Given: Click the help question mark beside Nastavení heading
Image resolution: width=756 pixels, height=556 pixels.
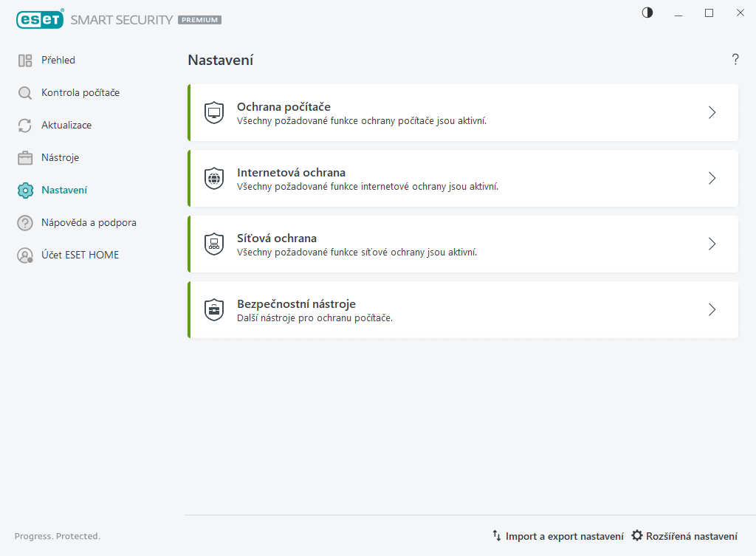Looking at the screenshot, I should point(735,60).
